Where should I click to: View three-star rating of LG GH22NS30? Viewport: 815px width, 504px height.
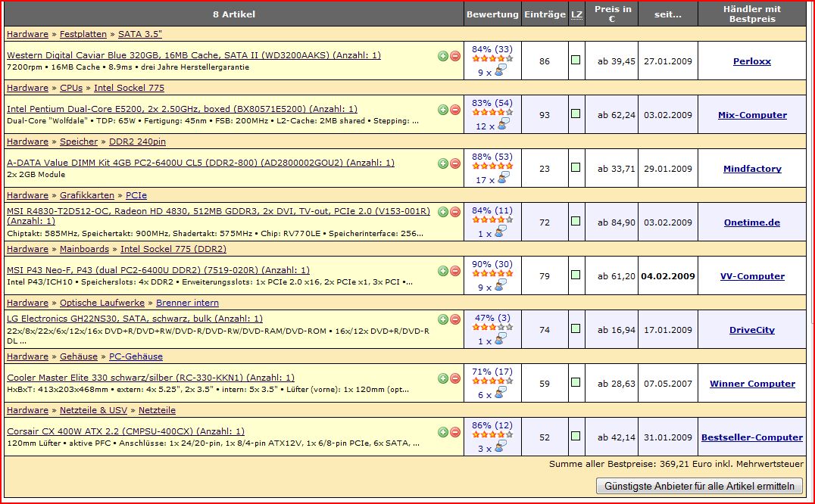click(492, 327)
